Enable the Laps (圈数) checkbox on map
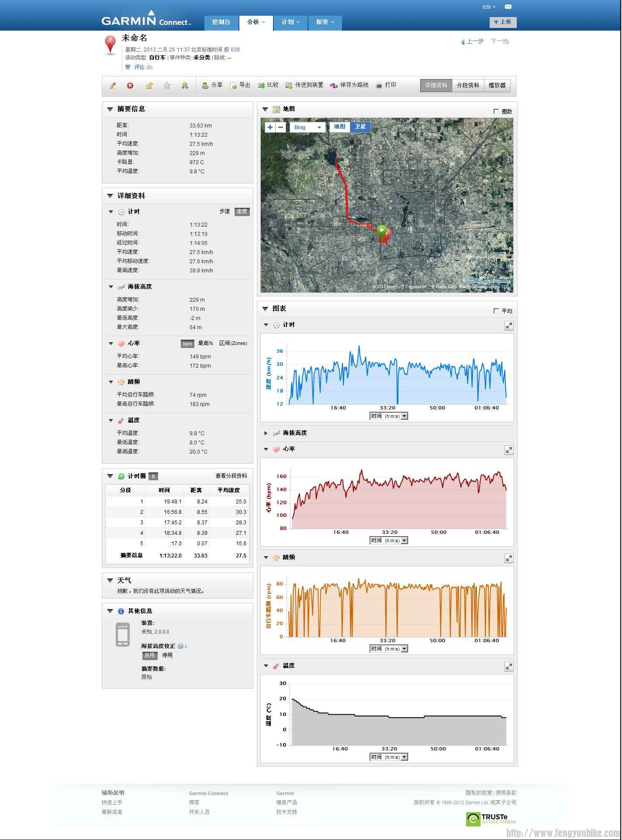 496,111
